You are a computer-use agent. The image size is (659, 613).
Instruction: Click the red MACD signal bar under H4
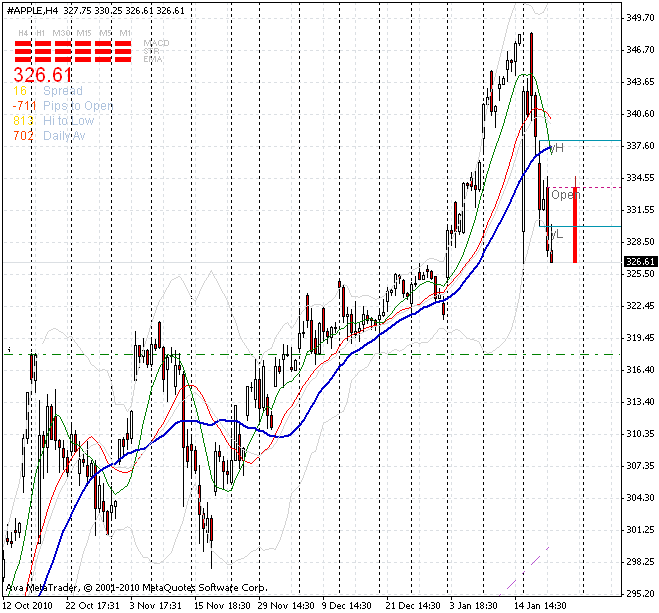(x=23, y=43)
